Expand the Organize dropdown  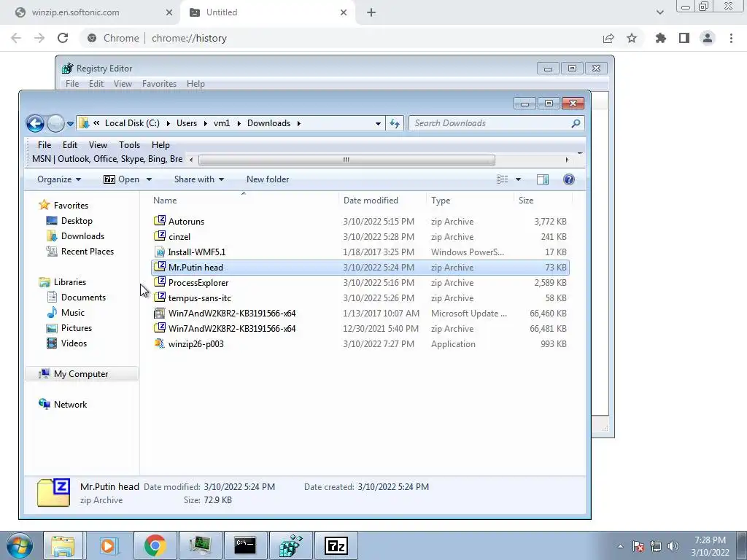pos(60,179)
